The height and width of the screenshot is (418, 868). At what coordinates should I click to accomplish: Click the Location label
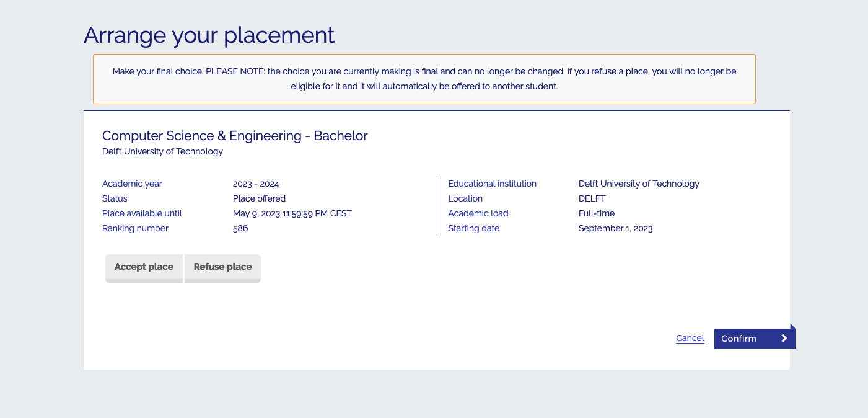(465, 198)
